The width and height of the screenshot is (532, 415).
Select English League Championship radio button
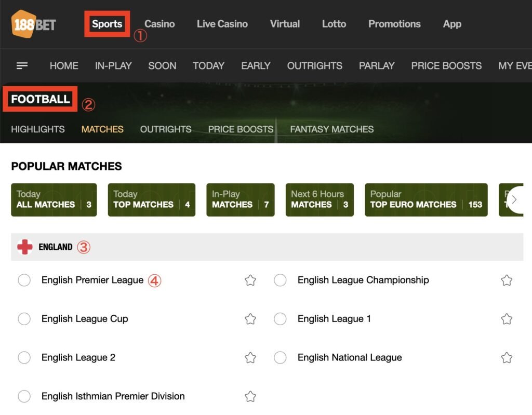pyautogui.click(x=280, y=280)
